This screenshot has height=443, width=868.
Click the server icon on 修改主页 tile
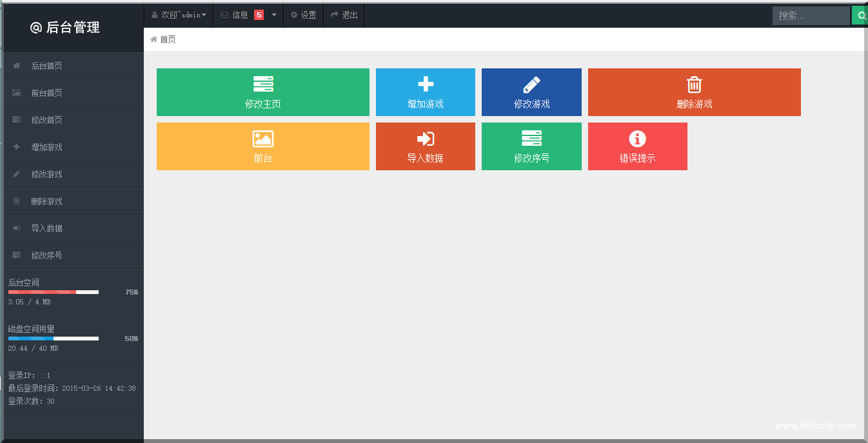click(263, 84)
